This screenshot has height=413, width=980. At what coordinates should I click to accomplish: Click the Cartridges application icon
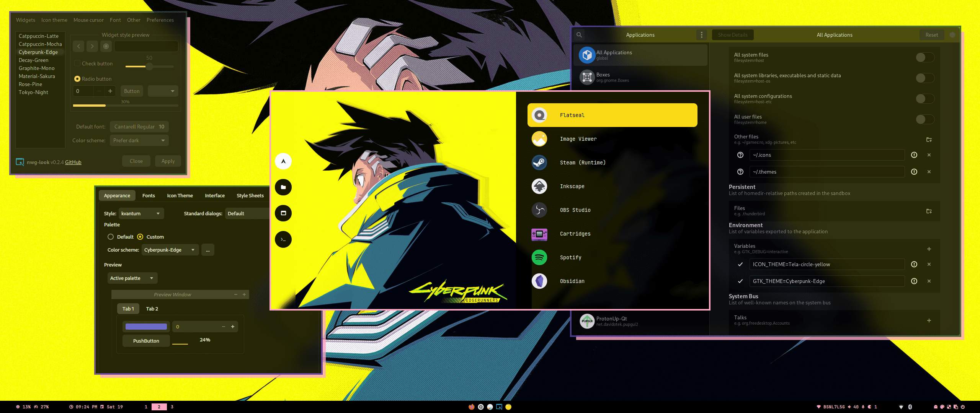(539, 233)
